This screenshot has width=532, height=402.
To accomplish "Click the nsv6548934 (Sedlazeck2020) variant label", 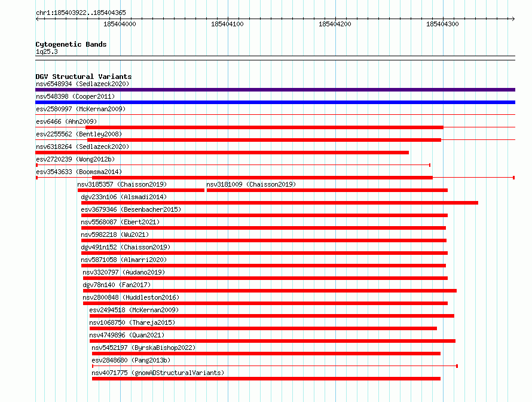I will tap(82, 84).
